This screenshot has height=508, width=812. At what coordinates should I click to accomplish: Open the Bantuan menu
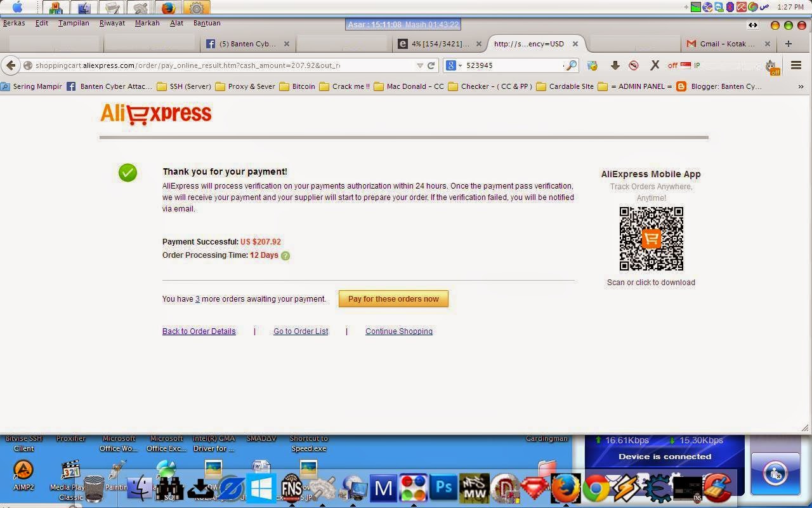coord(207,23)
